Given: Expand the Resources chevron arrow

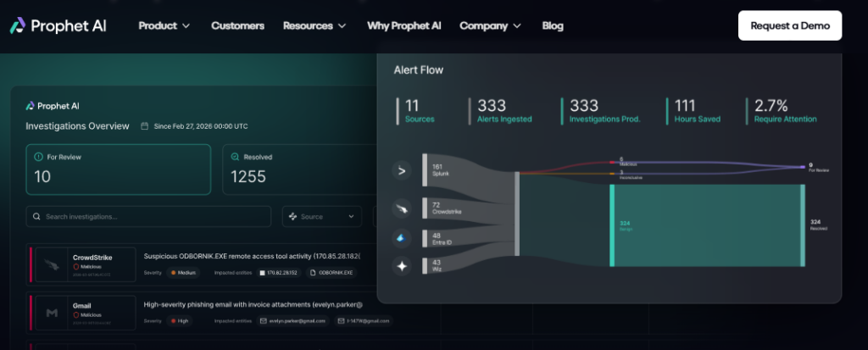Looking at the screenshot, I should [x=342, y=26].
